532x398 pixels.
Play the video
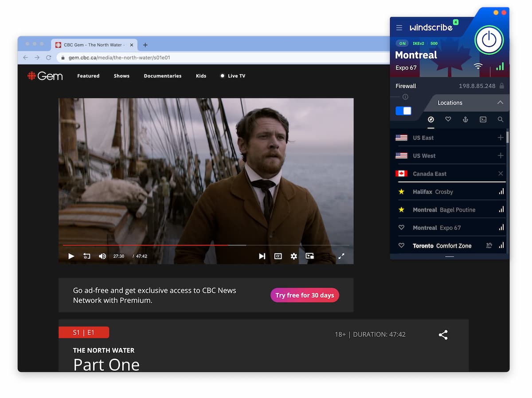coord(71,256)
